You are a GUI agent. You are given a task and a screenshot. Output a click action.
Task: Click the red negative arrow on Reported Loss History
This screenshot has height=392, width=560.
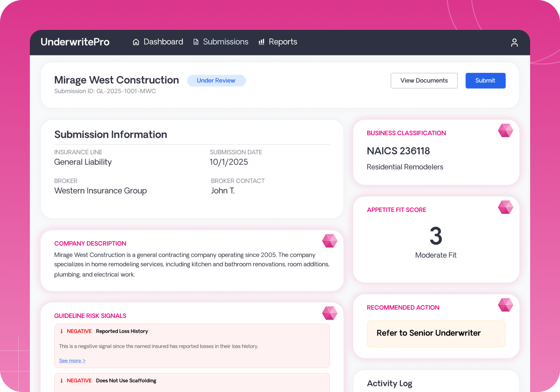coord(61,331)
